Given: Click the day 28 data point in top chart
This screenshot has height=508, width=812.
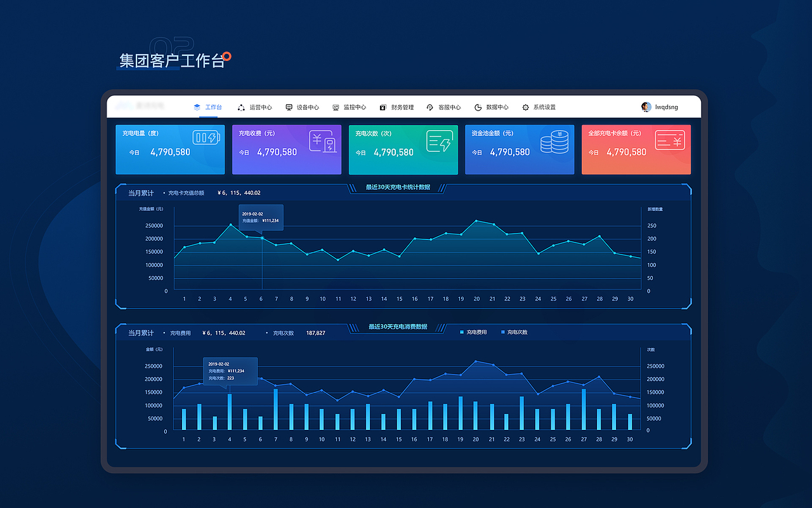Looking at the screenshot, I should click(599, 236).
